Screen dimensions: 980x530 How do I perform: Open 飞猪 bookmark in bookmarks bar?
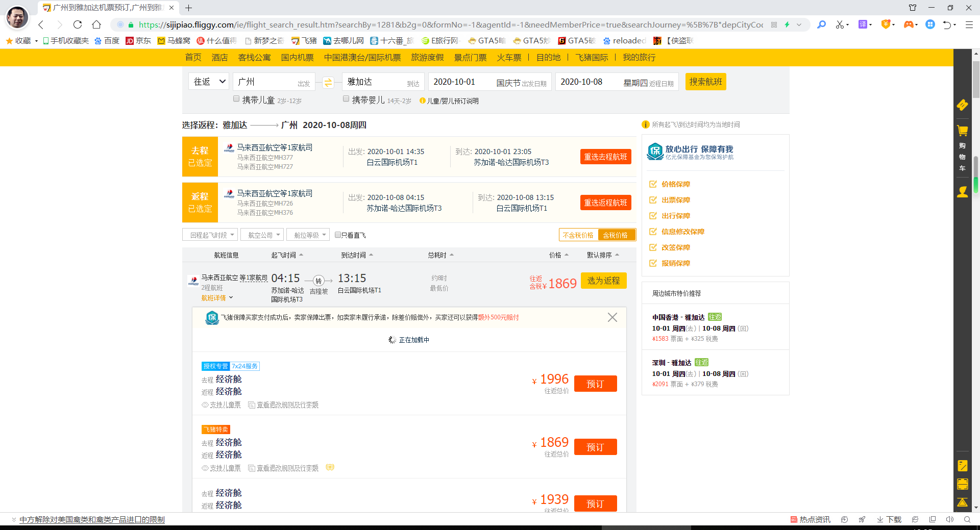[x=304, y=40]
